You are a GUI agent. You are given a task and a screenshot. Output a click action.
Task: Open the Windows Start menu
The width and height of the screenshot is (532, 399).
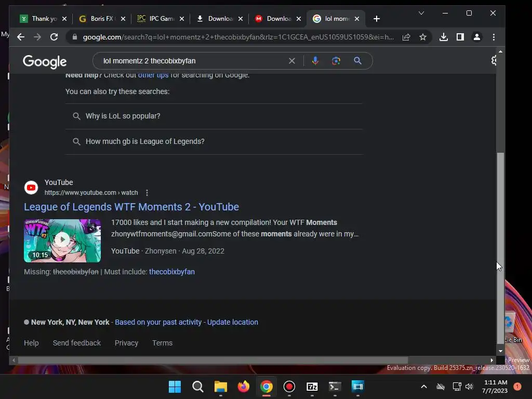(x=175, y=387)
